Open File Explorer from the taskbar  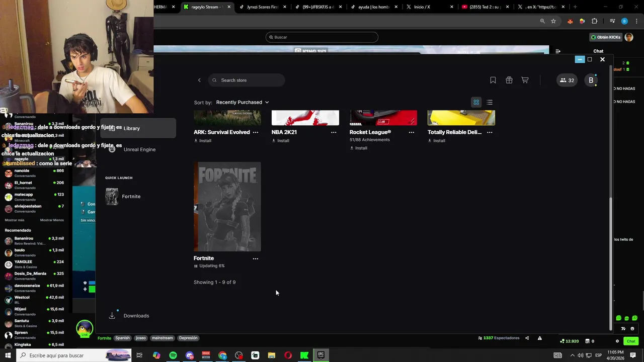pos(272,355)
